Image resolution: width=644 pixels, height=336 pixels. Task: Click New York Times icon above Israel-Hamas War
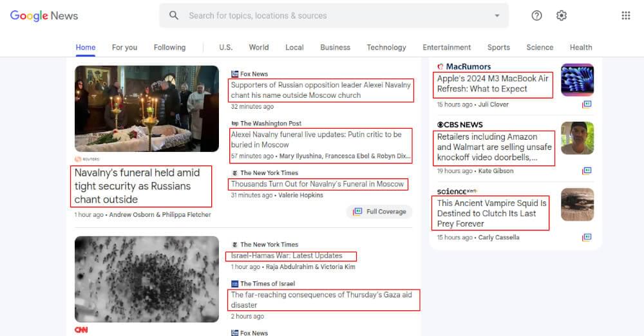234,245
